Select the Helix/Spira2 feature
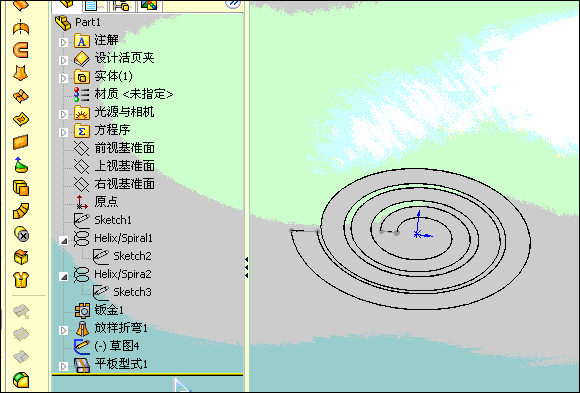Image resolution: width=580 pixels, height=393 pixels. tap(112, 274)
